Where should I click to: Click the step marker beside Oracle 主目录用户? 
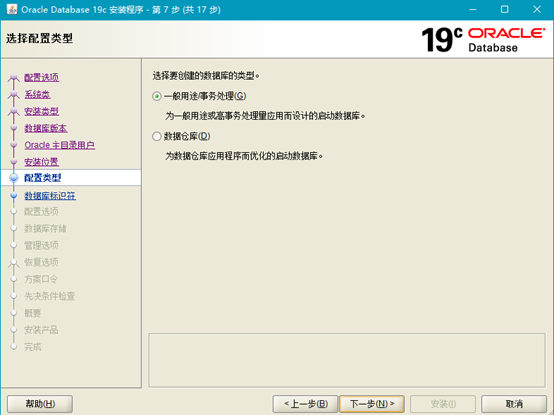14,145
